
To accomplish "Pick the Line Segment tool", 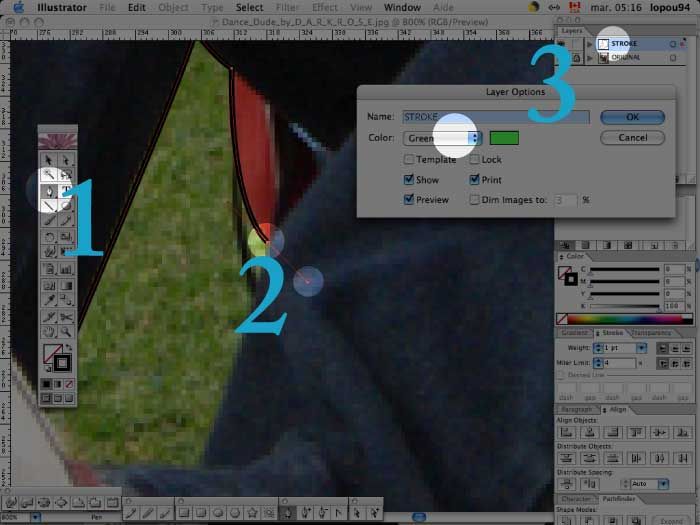I will click(49, 206).
